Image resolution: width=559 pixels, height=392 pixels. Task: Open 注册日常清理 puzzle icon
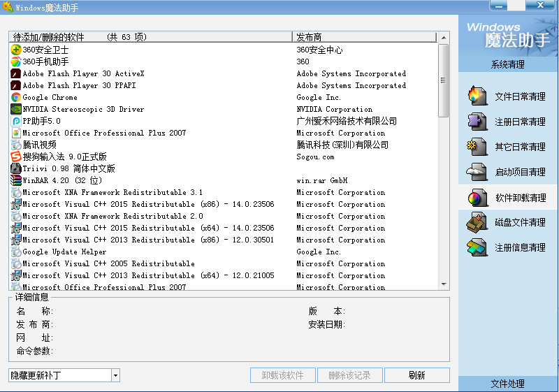pyautogui.click(x=477, y=122)
